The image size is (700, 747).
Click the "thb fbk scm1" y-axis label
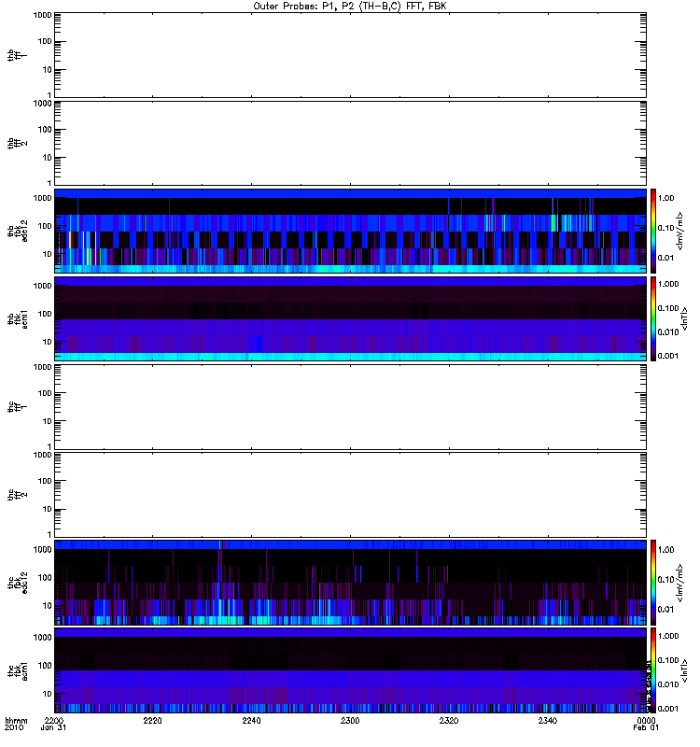pos(18,318)
